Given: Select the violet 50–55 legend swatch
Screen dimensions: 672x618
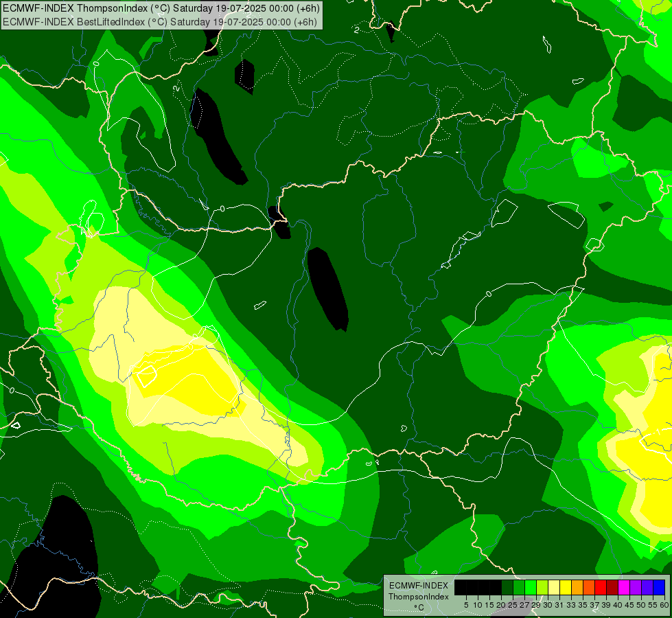Looking at the screenshot, I should pos(647,587).
